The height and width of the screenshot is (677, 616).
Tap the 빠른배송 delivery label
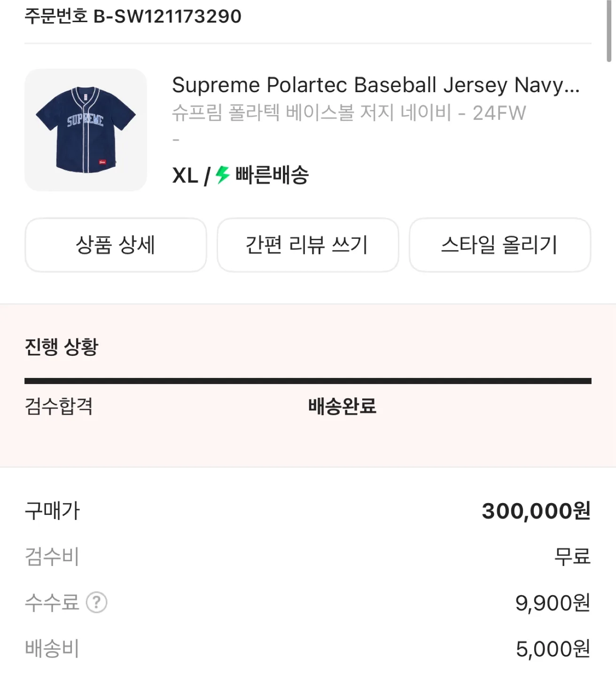click(272, 175)
